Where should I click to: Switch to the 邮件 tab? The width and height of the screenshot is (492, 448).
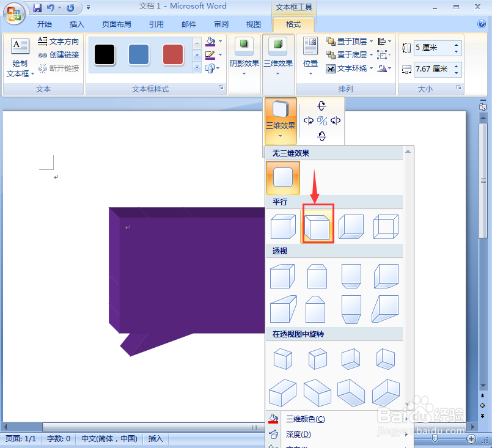coord(189,24)
